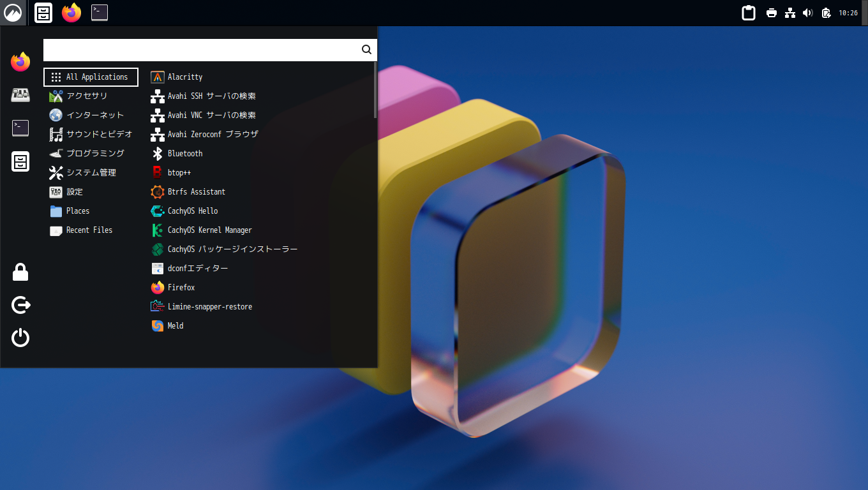Open Limine-snapper-restore
This screenshot has height=490, width=868.
(258, 307)
